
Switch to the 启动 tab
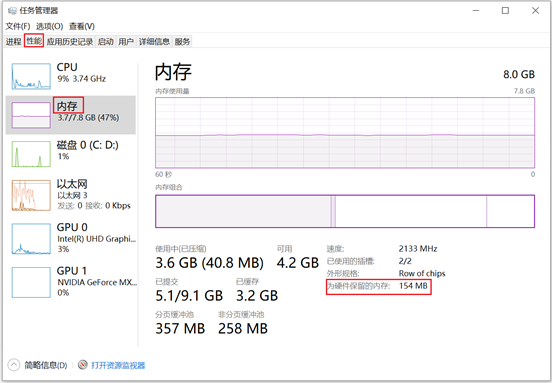106,42
